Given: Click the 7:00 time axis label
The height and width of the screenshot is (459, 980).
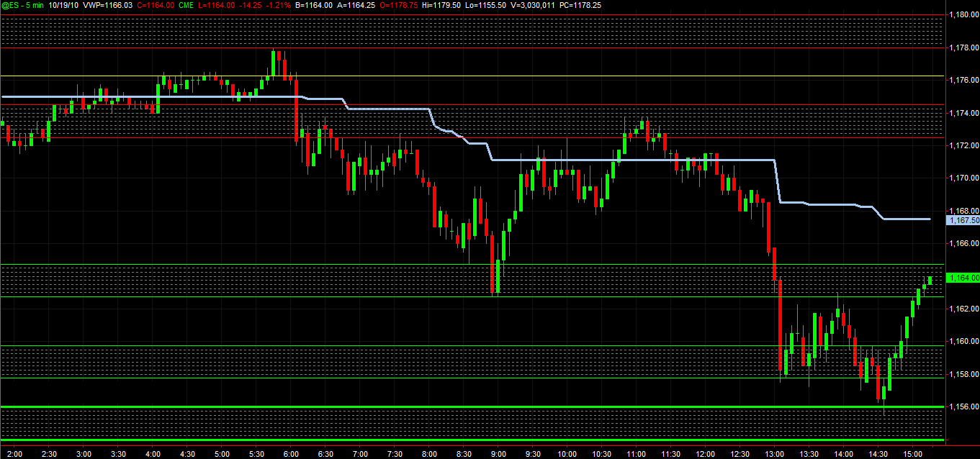Looking at the screenshot, I should 360,454.
